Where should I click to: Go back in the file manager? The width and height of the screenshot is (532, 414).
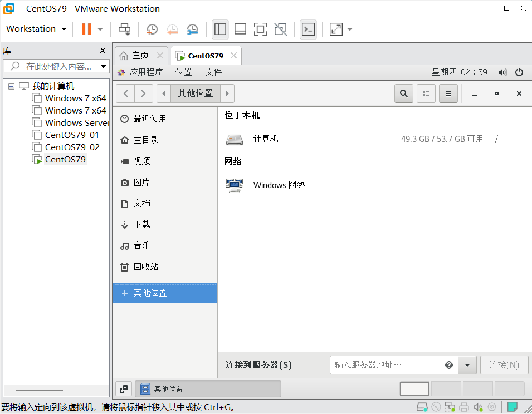click(x=125, y=93)
